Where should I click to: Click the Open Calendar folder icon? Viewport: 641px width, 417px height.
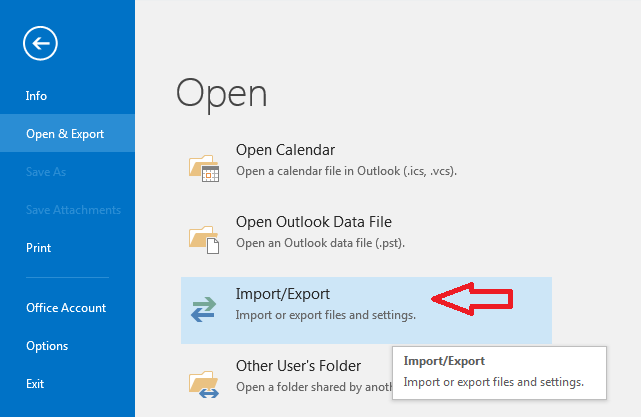[204, 168]
